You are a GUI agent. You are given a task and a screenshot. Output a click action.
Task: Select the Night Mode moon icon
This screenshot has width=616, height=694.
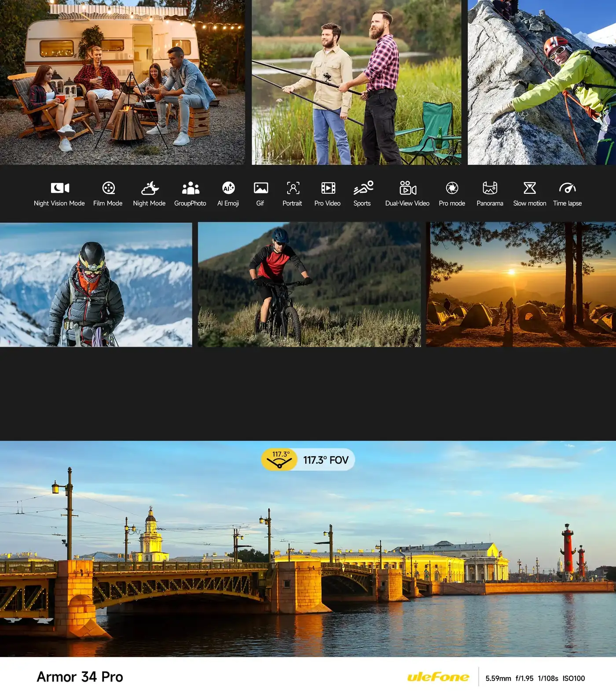tap(150, 188)
